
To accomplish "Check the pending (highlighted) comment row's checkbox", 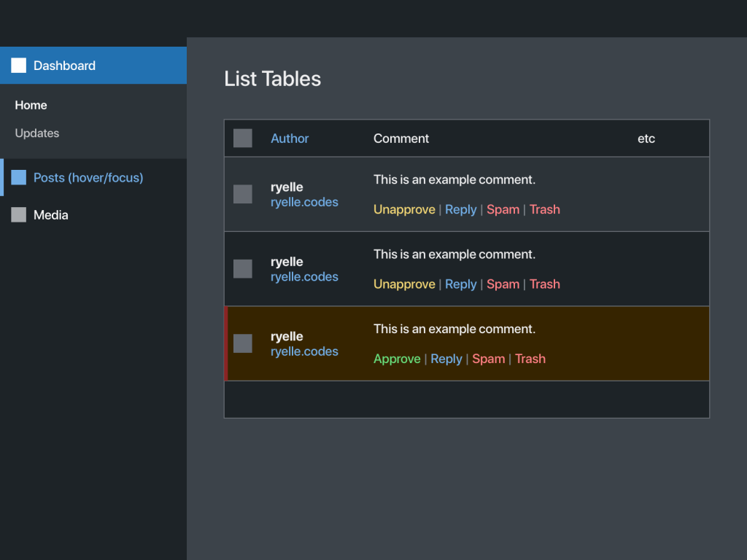I will pos(242,343).
